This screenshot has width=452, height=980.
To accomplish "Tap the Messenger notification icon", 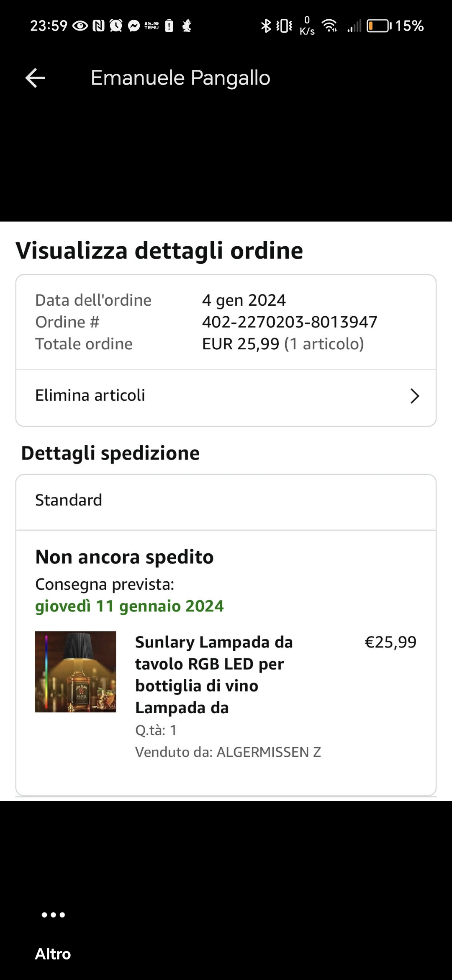I will click(134, 26).
